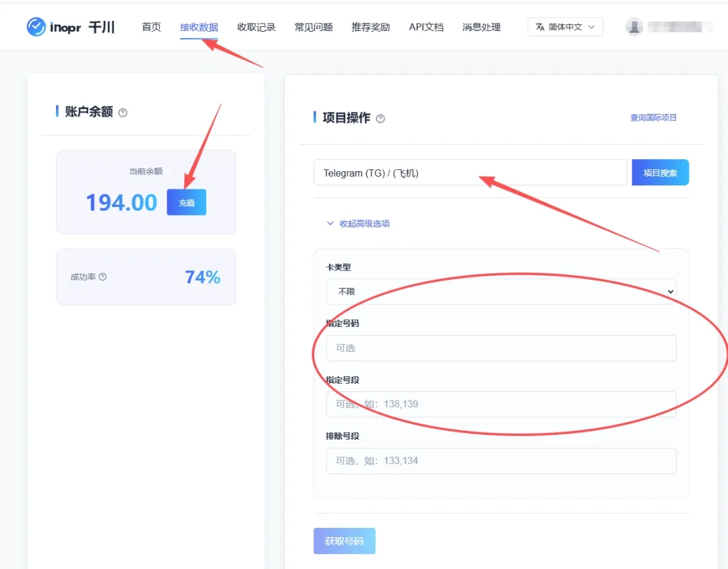Screen dimensions: 728x569
Task: View the API文档 page
Action: (426, 27)
